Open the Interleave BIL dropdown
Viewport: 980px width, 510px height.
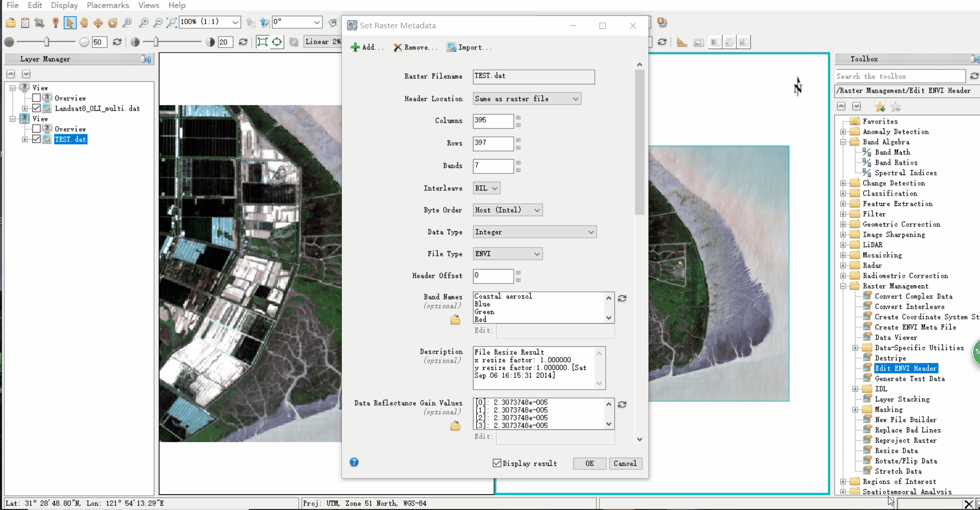(486, 188)
